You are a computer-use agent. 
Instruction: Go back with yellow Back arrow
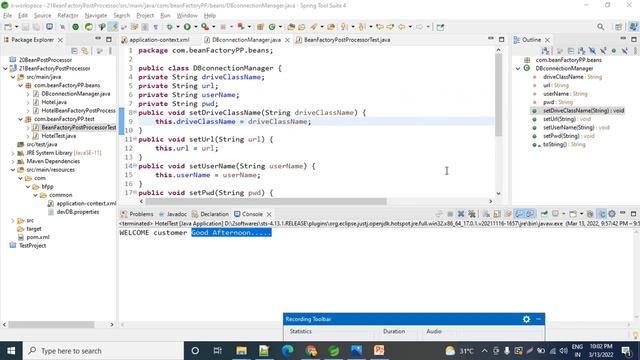[402, 27]
